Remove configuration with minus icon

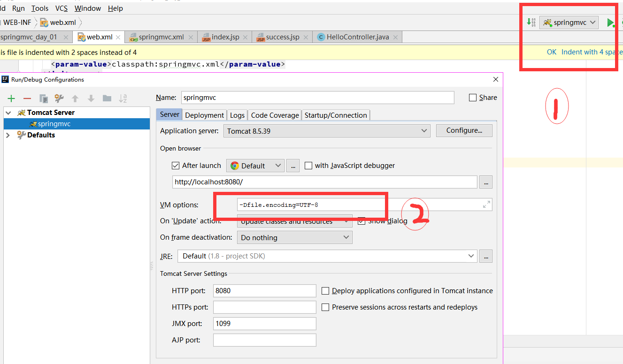pyautogui.click(x=27, y=99)
